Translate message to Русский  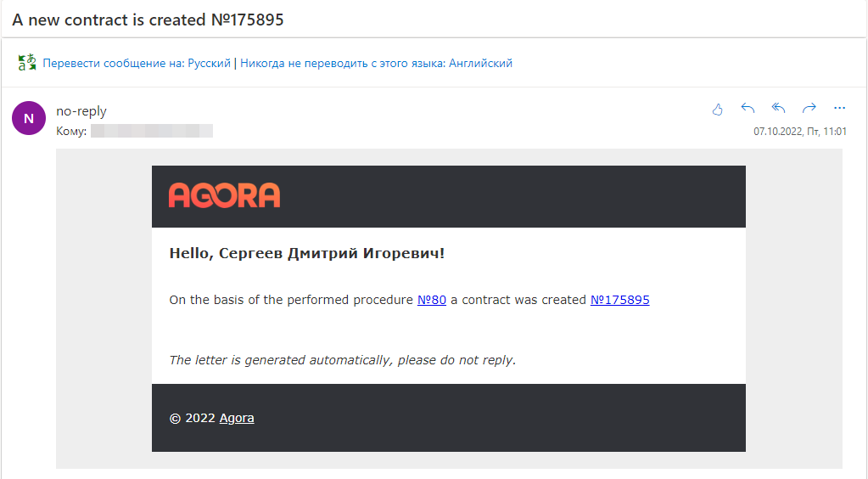point(137,63)
